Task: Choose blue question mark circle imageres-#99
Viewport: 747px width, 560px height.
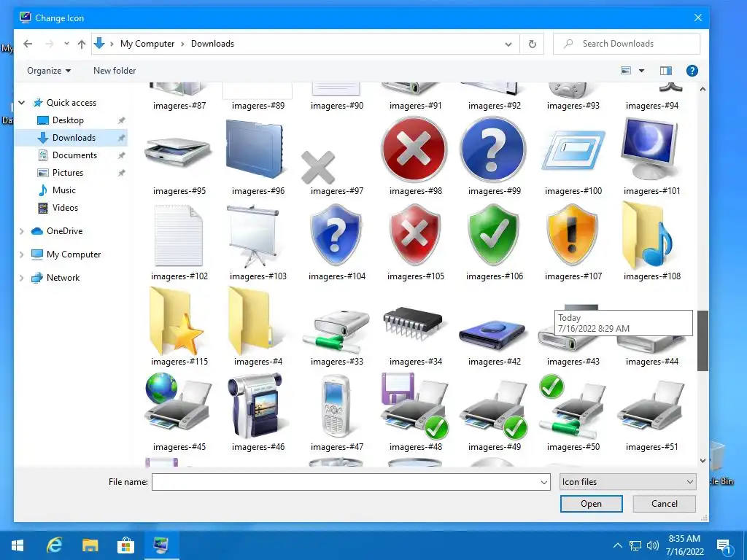Action: [493, 149]
